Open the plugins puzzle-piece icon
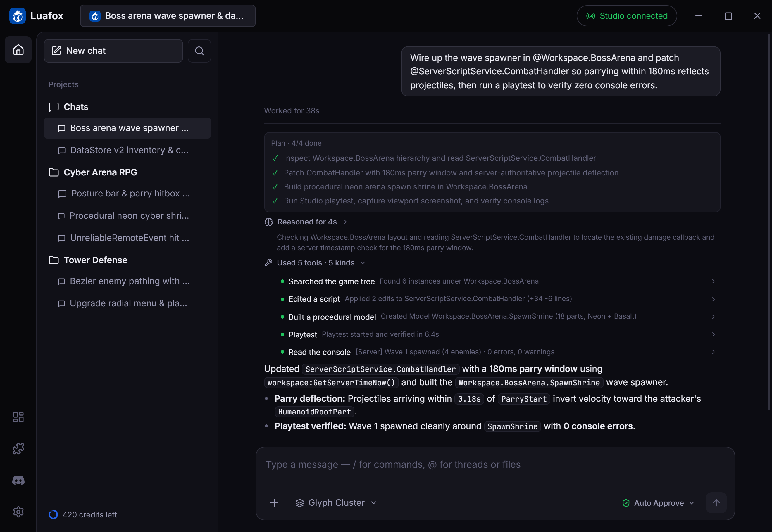 click(18, 449)
